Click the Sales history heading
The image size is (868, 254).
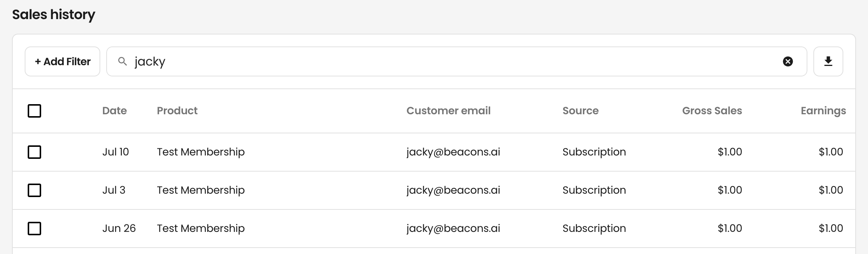pyautogui.click(x=54, y=15)
